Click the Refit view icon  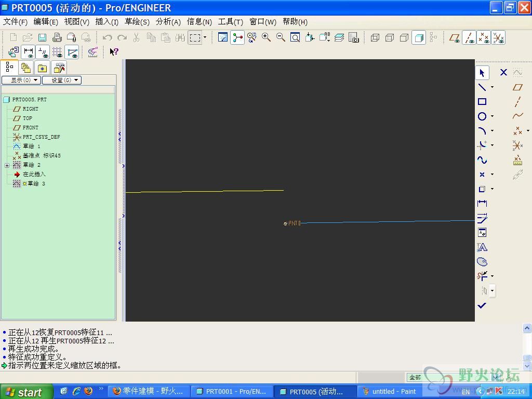[x=295, y=37]
